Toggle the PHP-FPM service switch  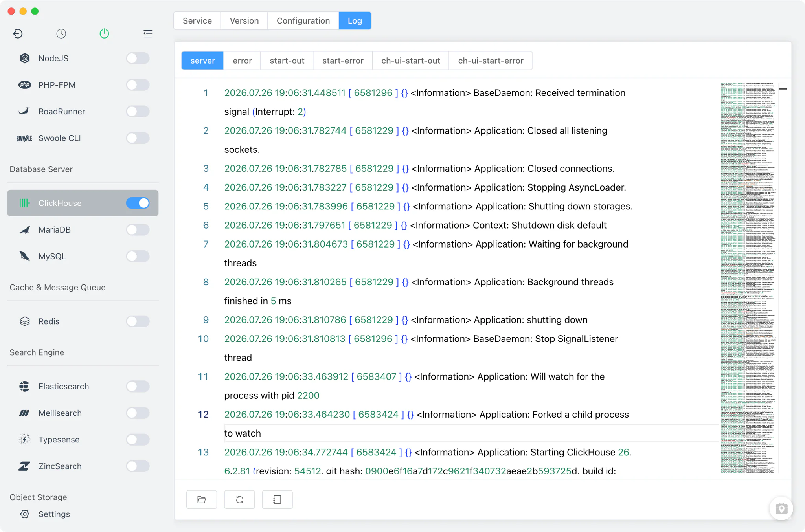click(x=138, y=85)
